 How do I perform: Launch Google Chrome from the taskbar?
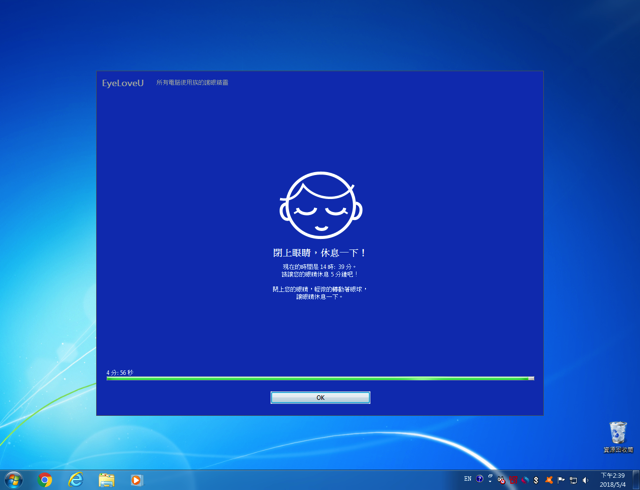(45, 480)
